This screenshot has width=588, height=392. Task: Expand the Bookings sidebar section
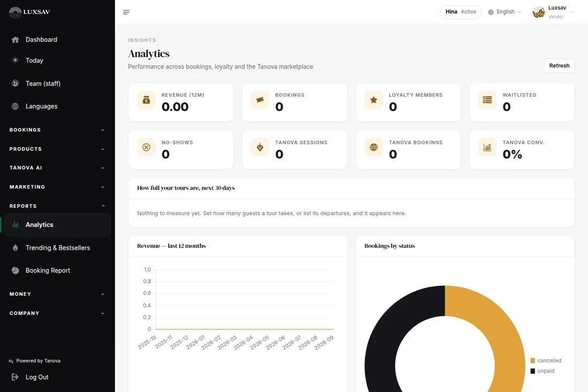[57, 130]
